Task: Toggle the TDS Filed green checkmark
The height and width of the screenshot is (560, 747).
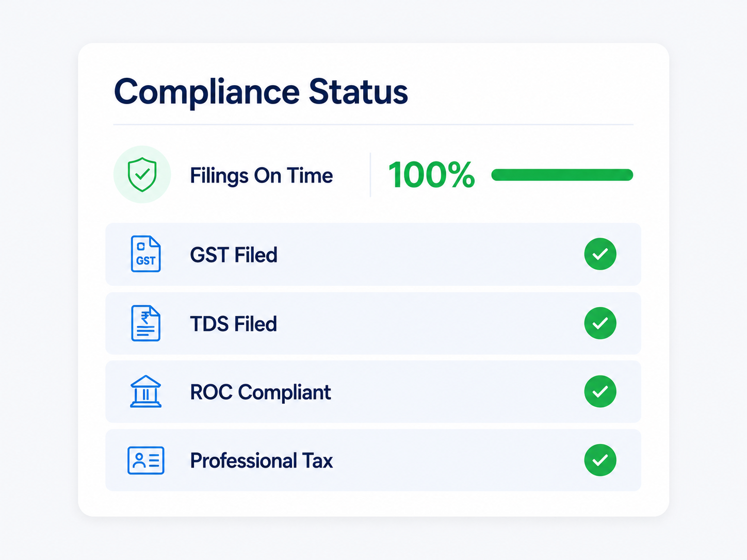Action: pyautogui.click(x=600, y=323)
